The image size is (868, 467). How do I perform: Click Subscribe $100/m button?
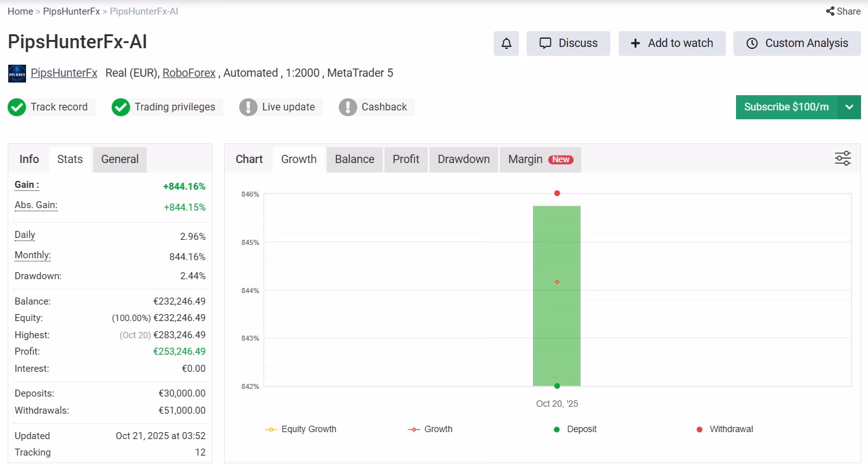(x=787, y=107)
